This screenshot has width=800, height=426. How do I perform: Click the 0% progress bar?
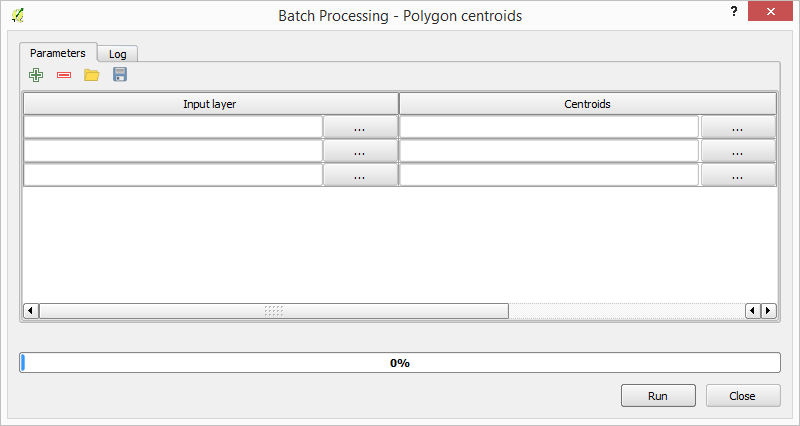(400, 363)
